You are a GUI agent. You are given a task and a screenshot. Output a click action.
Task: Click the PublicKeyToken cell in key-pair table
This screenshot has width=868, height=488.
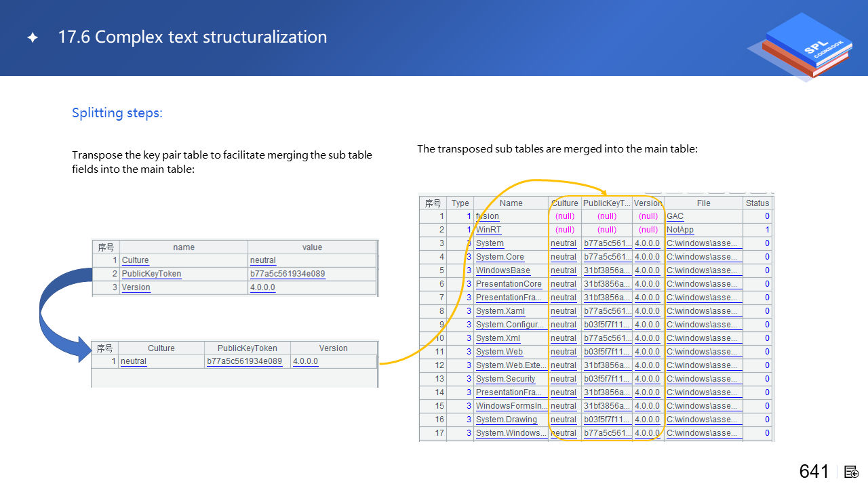pyautogui.click(x=151, y=274)
